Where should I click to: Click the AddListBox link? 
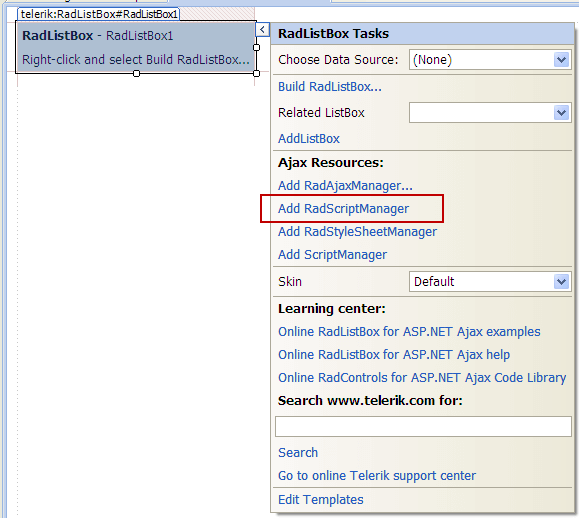[309, 138]
